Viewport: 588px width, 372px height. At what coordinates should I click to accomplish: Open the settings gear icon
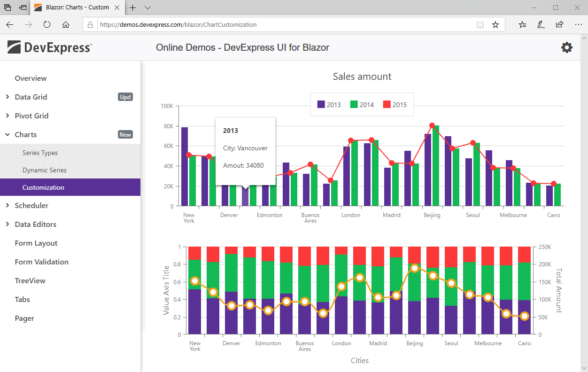pyautogui.click(x=567, y=47)
